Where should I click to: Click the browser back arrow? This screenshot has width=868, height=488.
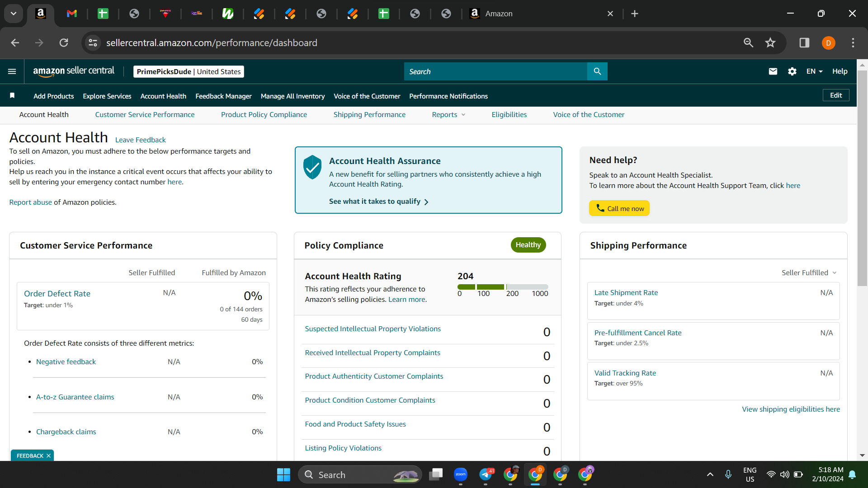pyautogui.click(x=15, y=42)
